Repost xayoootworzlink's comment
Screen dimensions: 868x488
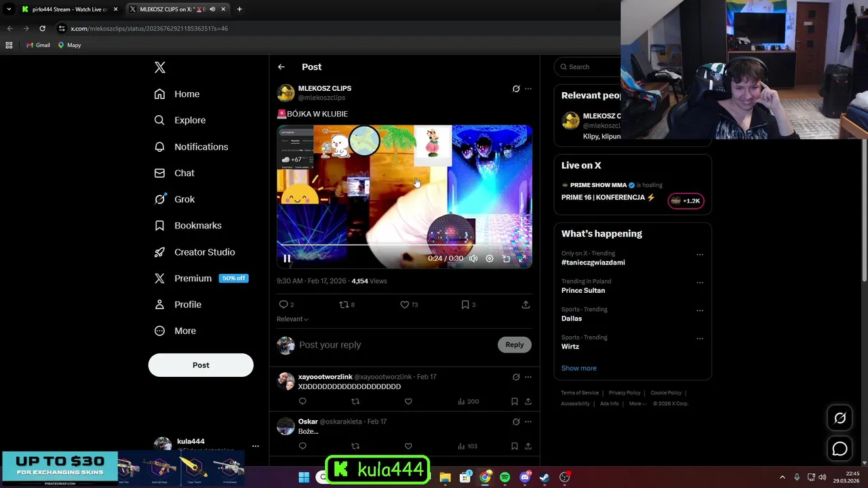(x=355, y=401)
